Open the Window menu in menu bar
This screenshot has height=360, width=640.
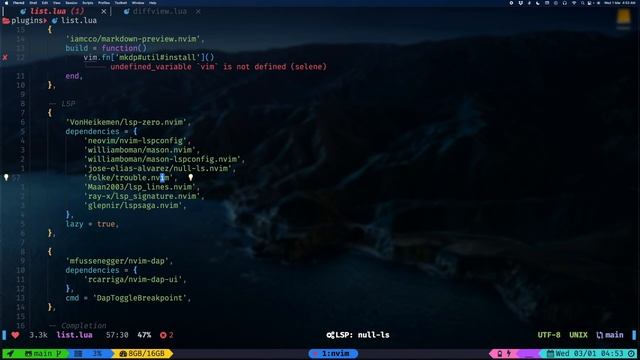click(138, 2)
